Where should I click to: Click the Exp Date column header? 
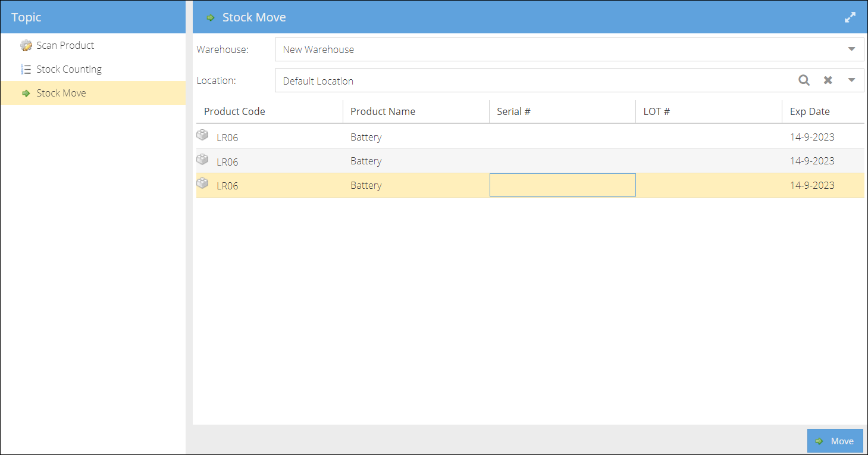pyautogui.click(x=823, y=111)
